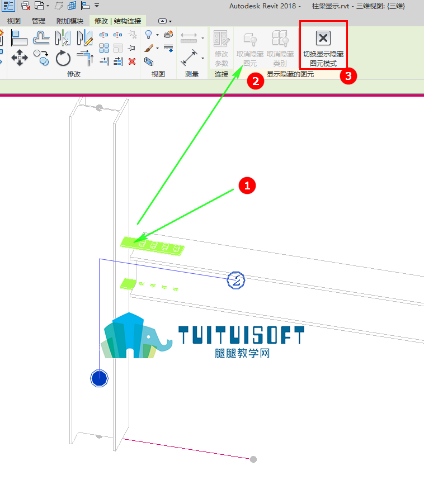Click the 显示隐藏的图元 panel label

coord(290,74)
